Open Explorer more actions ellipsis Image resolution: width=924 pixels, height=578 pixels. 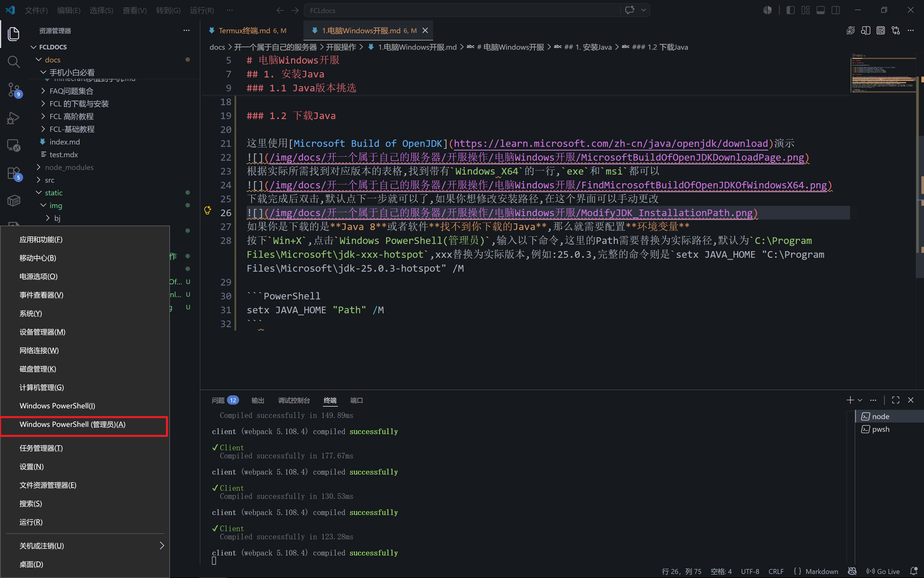pos(186,31)
